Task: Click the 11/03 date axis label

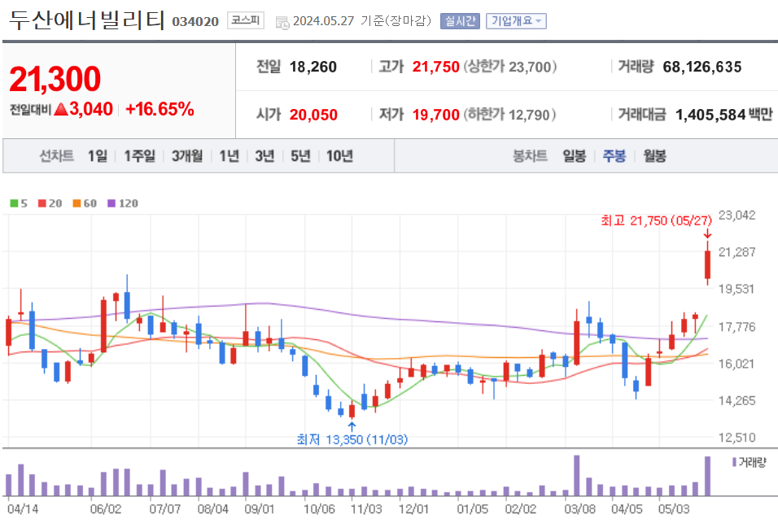Action: tap(366, 509)
